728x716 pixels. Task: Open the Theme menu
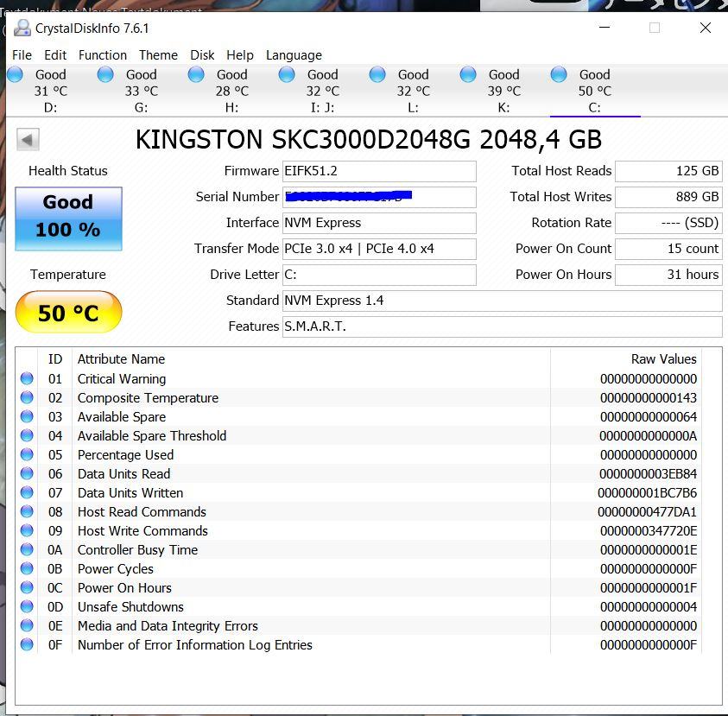tap(158, 54)
